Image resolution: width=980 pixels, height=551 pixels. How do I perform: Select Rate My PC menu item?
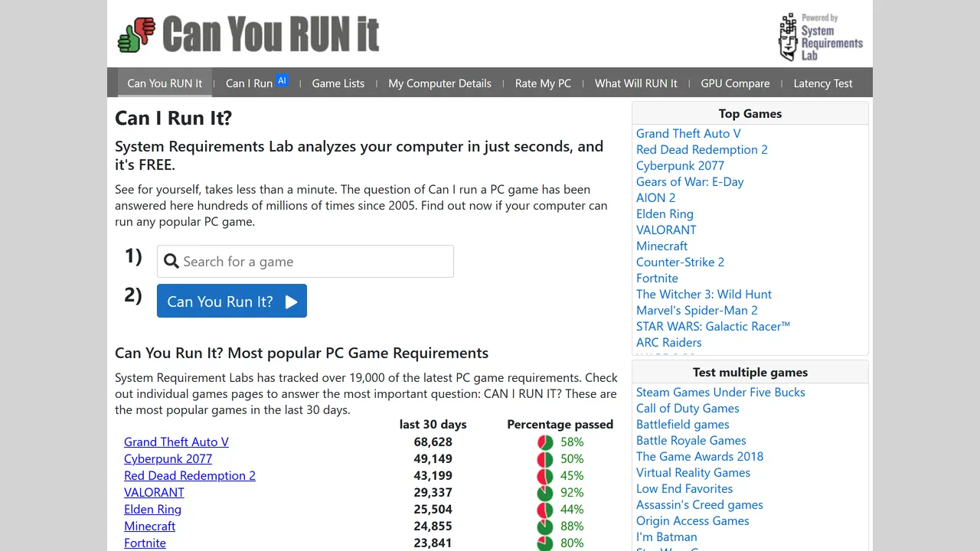pyautogui.click(x=543, y=83)
